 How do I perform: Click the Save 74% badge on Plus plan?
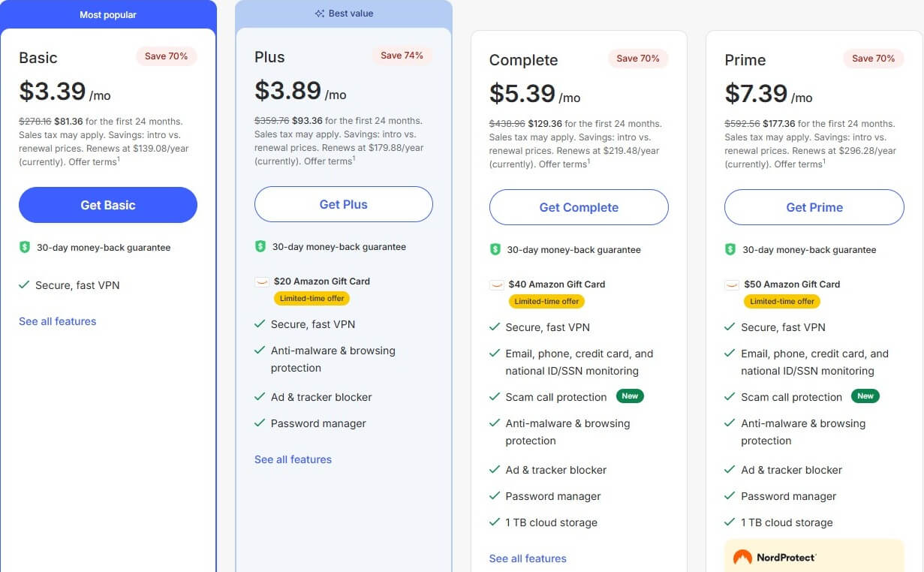pyautogui.click(x=402, y=55)
